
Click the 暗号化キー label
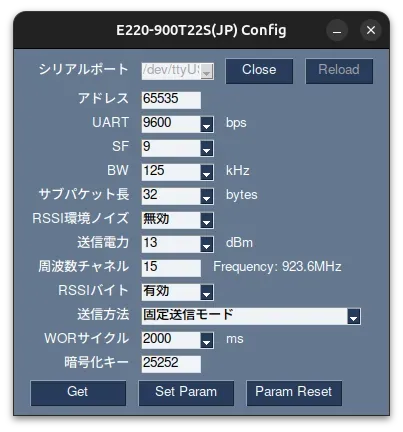pos(97,362)
